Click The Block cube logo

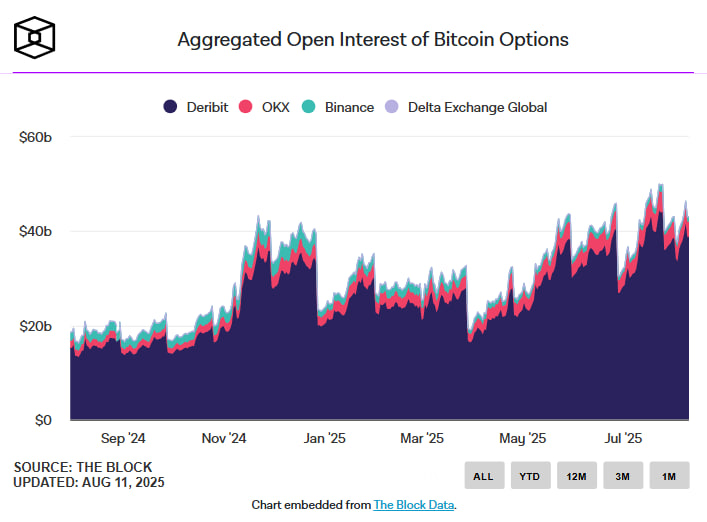[x=35, y=38]
